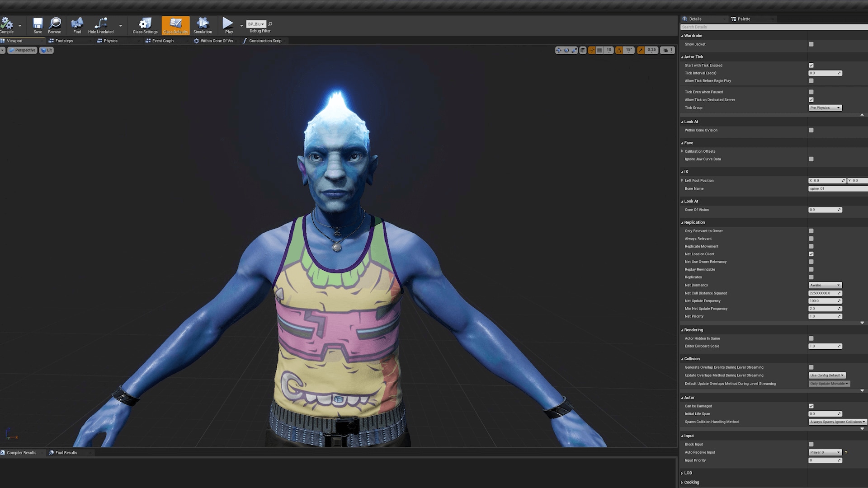Enable Show Jacket checkbox
This screenshot has width=868, height=488.
[x=811, y=44]
